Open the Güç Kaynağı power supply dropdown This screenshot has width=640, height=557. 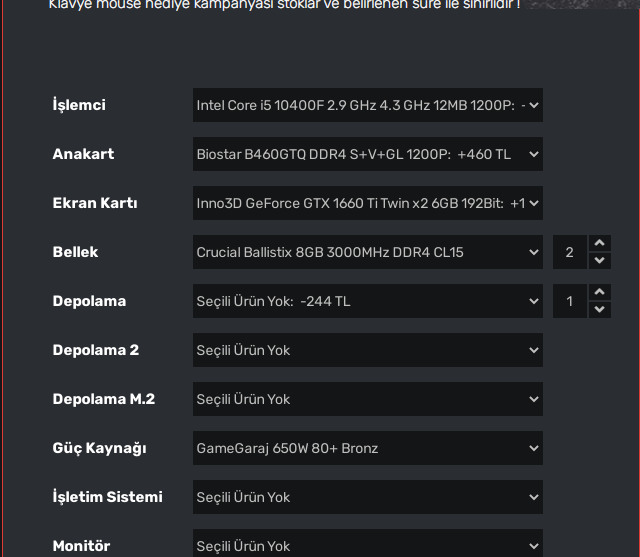(x=368, y=448)
